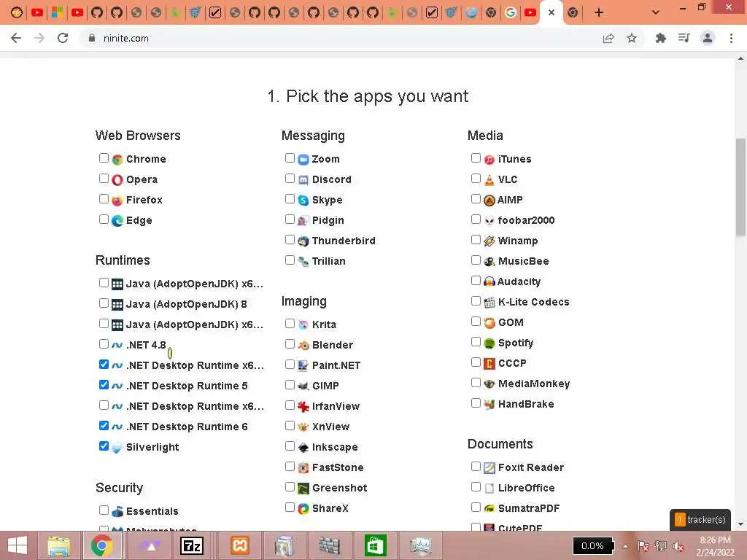Switch to the Microsoft tab
This screenshot has width=747, height=560.
point(57,12)
